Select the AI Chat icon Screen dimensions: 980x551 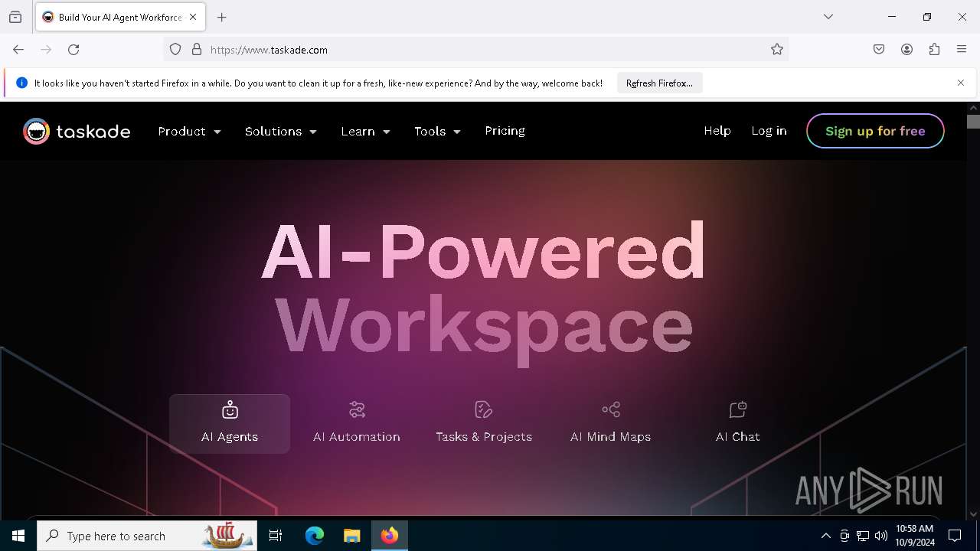pos(737,410)
